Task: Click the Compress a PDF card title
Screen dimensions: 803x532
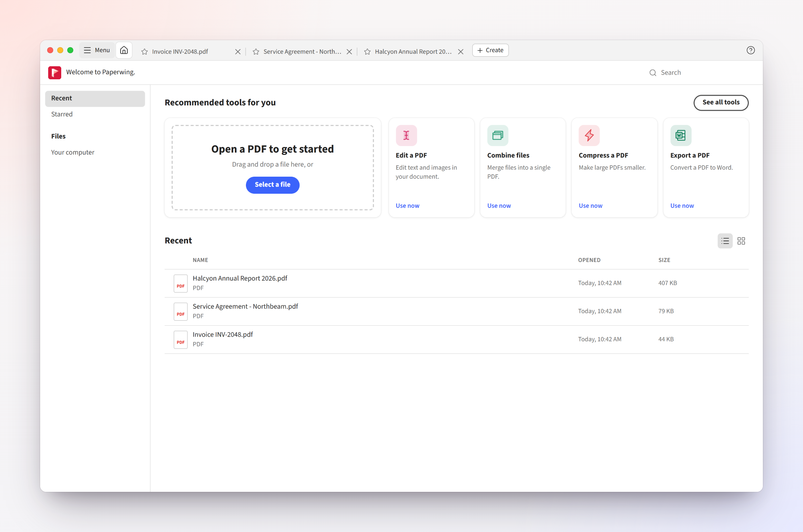Action: [x=603, y=155]
